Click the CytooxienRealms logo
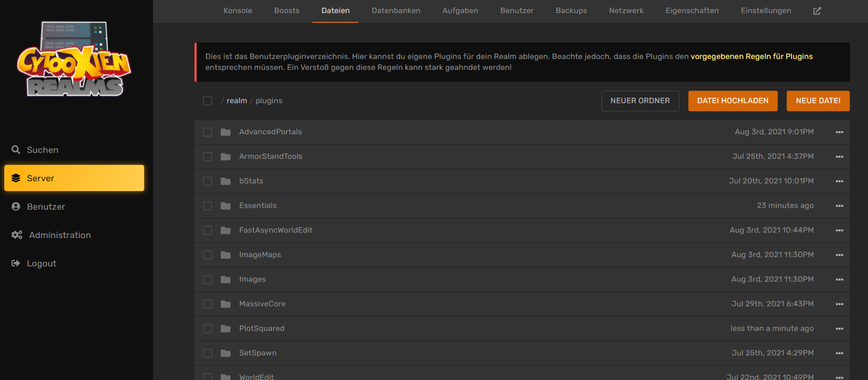The height and width of the screenshot is (380, 868). (x=74, y=59)
